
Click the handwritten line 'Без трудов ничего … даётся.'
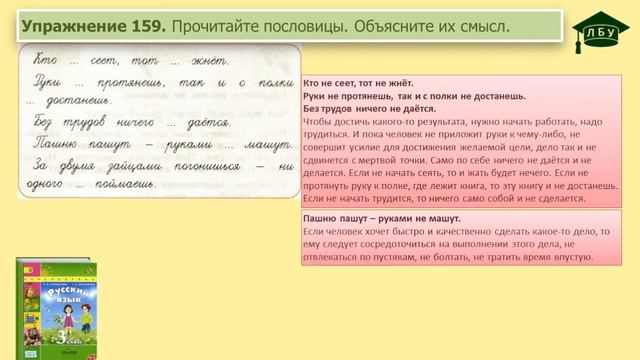(x=133, y=122)
